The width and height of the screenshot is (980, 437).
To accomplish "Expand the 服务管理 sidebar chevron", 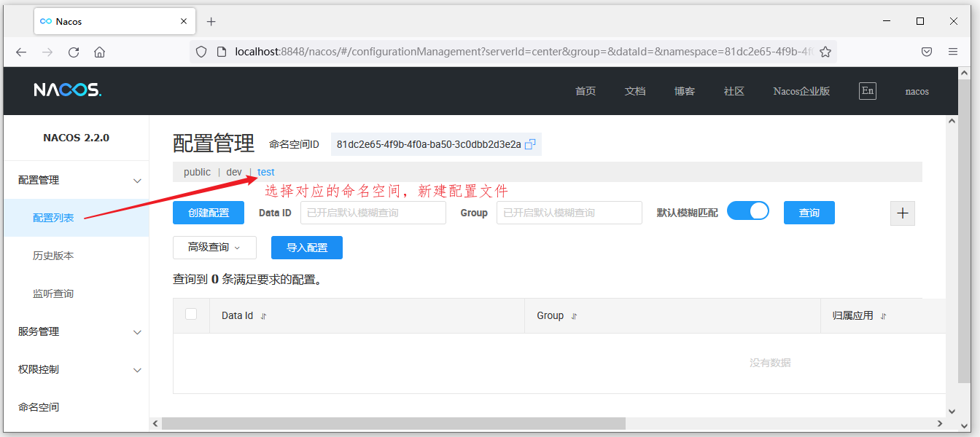I will click(x=137, y=332).
